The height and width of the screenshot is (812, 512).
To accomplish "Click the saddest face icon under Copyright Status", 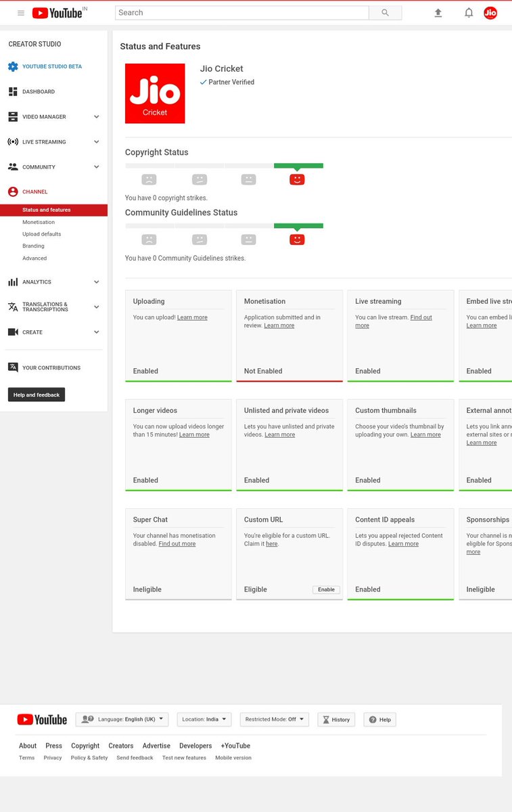I will pos(149,179).
